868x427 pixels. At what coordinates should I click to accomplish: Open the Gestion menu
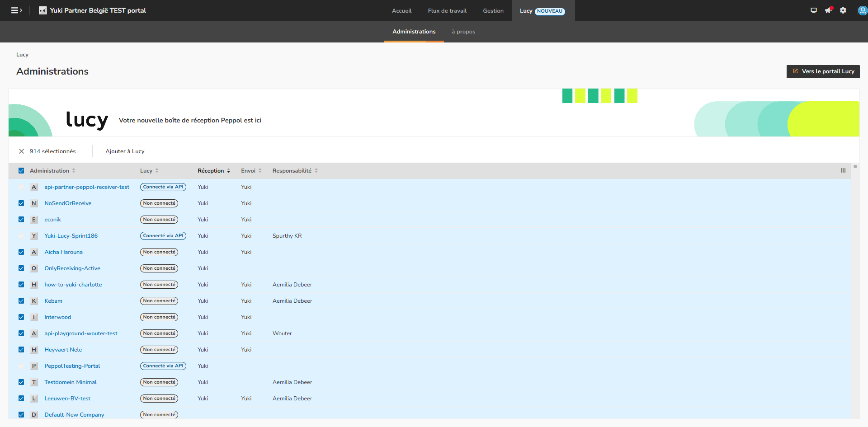[493, 11]
